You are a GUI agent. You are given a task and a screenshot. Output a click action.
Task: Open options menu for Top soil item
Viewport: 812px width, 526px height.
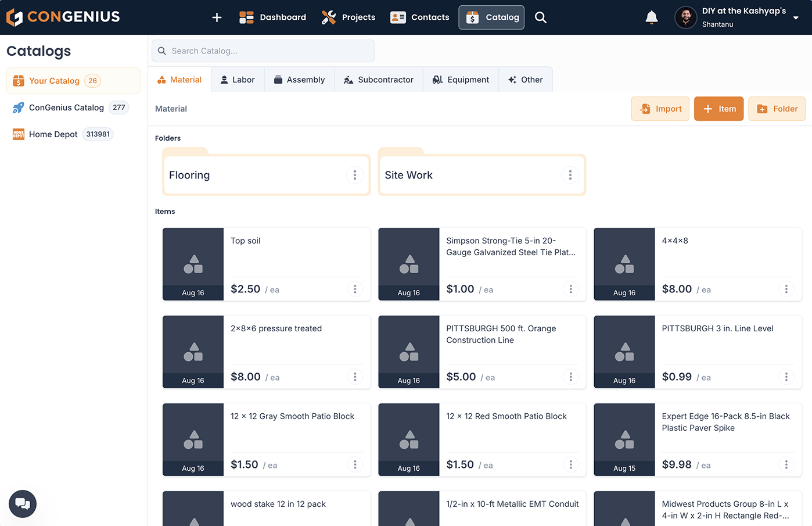[355, 289]
